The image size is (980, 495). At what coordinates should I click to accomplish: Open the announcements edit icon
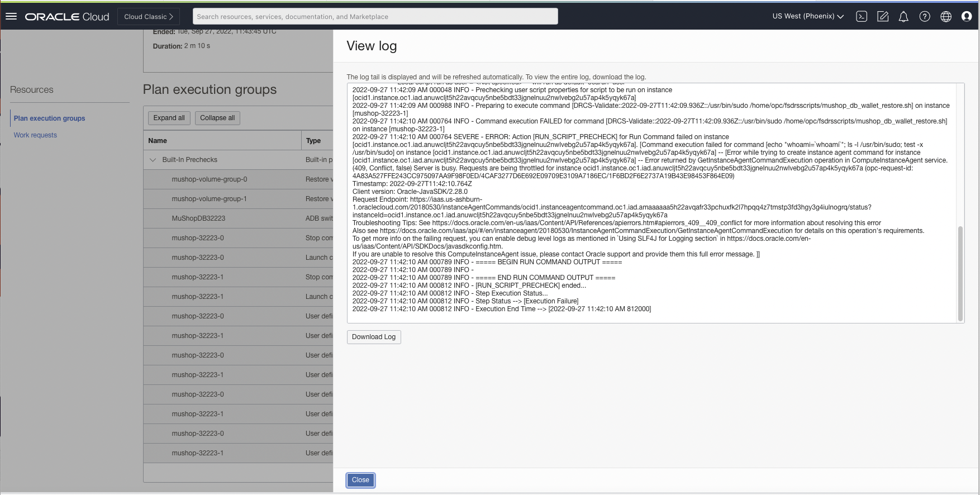[x=883, y=17]
